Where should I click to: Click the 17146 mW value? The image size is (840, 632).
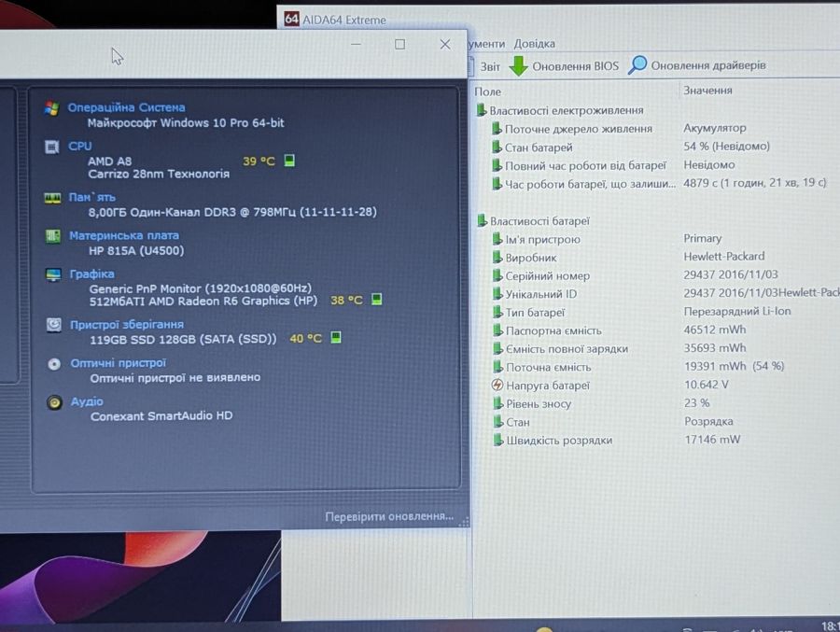[x=712, y=440]
